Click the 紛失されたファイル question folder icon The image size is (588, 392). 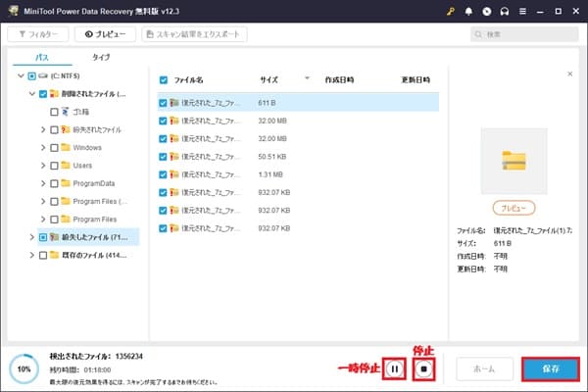(x=66, y=129)
